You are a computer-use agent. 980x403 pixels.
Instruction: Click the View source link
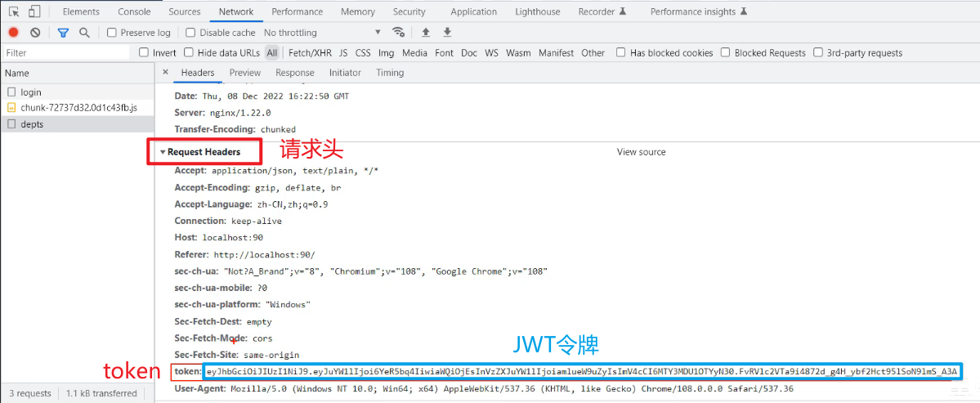pyautogui.click(x=641, y=152)
